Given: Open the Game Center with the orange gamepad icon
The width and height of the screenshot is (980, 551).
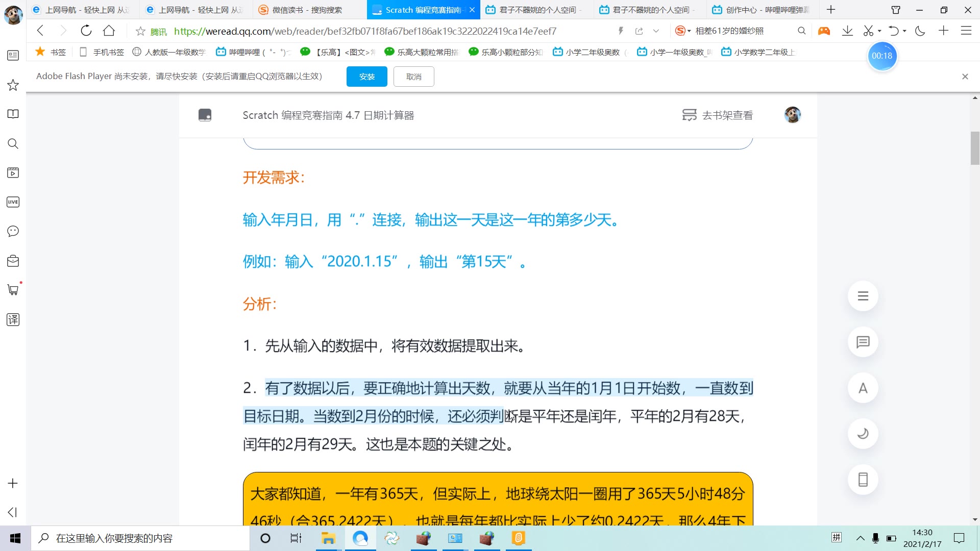Looking at the screenshot, I should tap(824, 31).
